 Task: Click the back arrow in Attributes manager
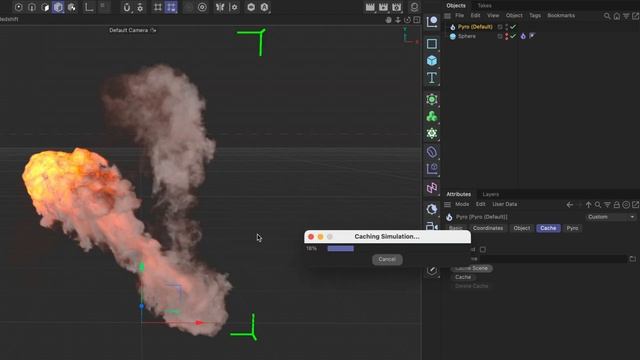pos(570,204)
